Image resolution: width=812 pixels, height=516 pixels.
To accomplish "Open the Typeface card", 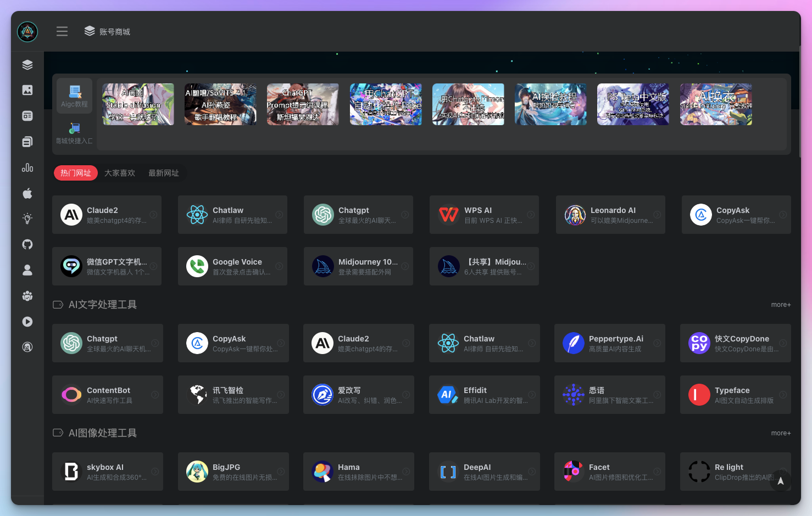I will click(x=736, y=395).
